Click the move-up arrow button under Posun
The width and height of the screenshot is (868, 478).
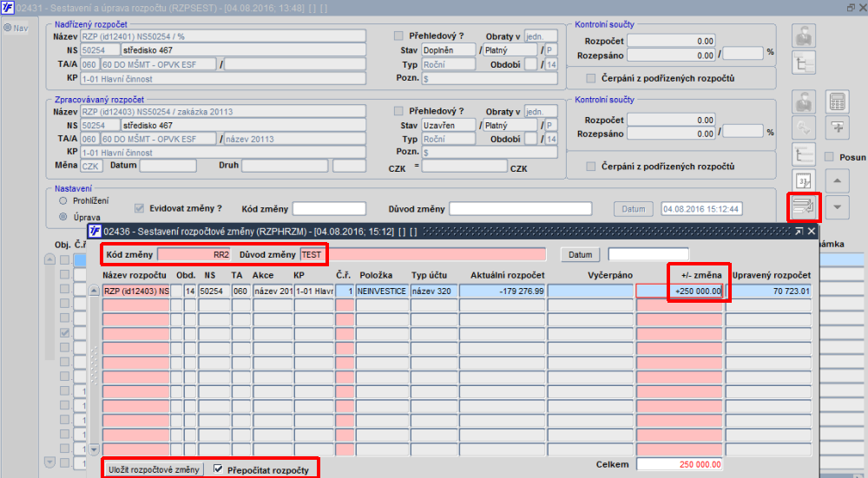[x=838, y=181]
